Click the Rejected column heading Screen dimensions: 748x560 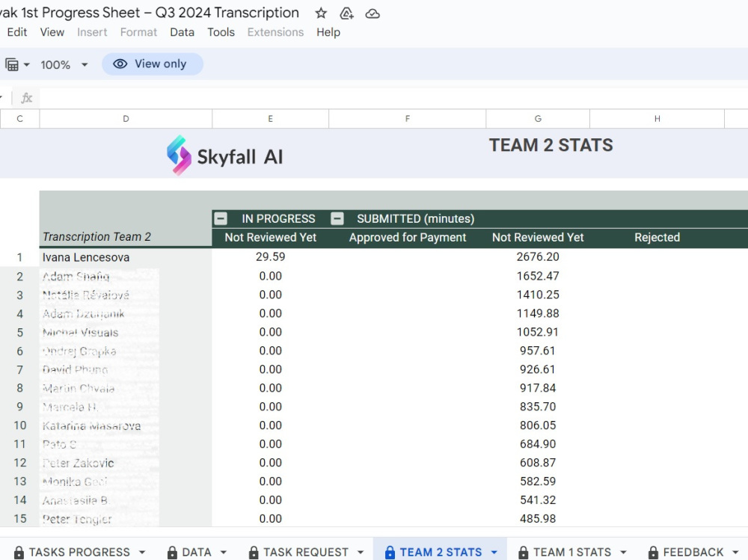657,238
